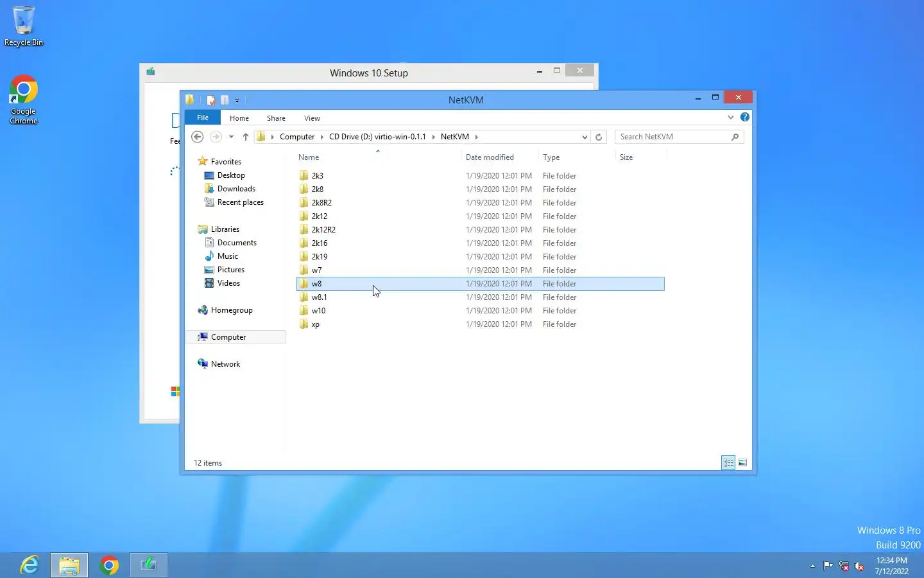The height and width of the screenshot is (578, 924).
Task: Select Documents library in navigation pane
Action: pyautogui.click(x=237, y=243)
